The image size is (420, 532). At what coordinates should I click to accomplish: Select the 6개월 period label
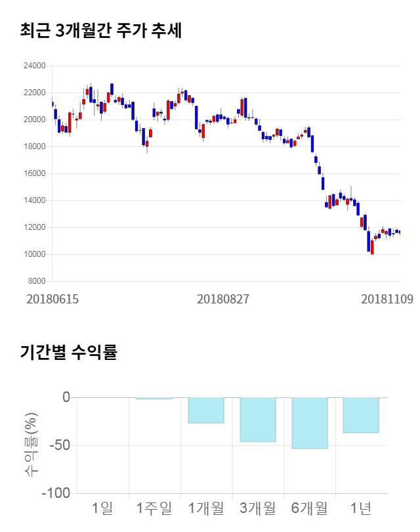pyautogui.click(x=310, y=508)
